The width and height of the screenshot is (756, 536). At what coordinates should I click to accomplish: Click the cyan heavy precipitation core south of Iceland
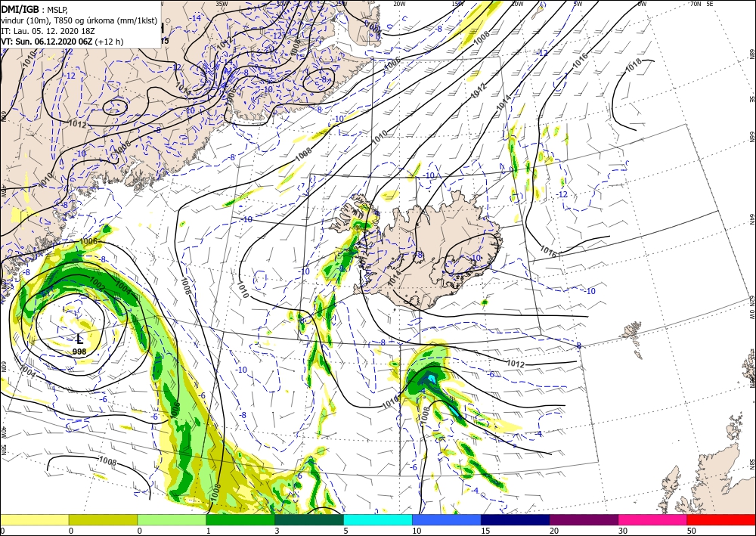[x=432, y=380]
